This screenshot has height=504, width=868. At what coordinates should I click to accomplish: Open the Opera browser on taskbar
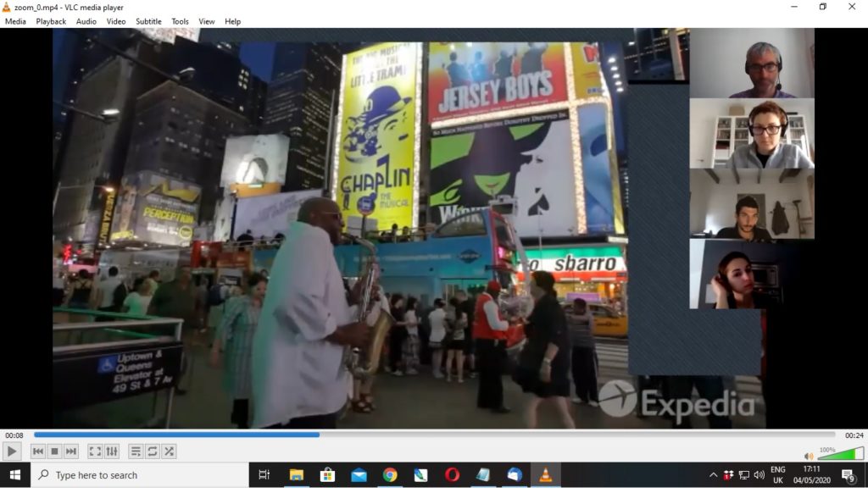point(453,475)
